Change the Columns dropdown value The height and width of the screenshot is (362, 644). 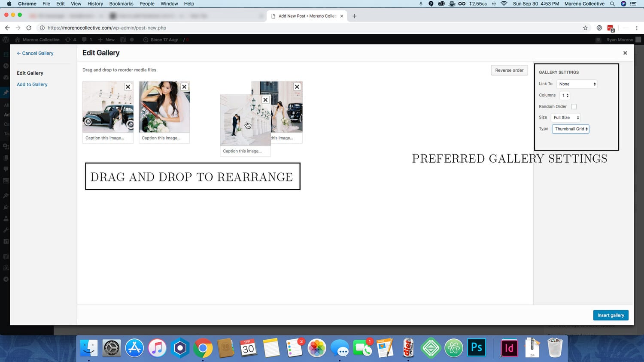coord(565,95)
